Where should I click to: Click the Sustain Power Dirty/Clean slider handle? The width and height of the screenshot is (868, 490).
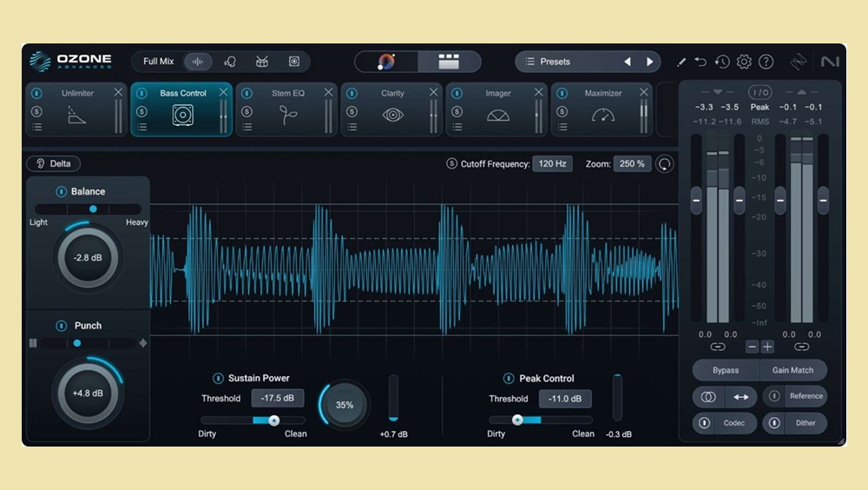[x=273, y=420]
